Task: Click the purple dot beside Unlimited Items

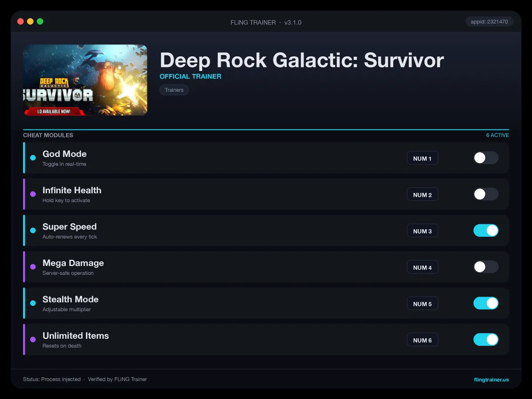Action: tap(33, 340)
